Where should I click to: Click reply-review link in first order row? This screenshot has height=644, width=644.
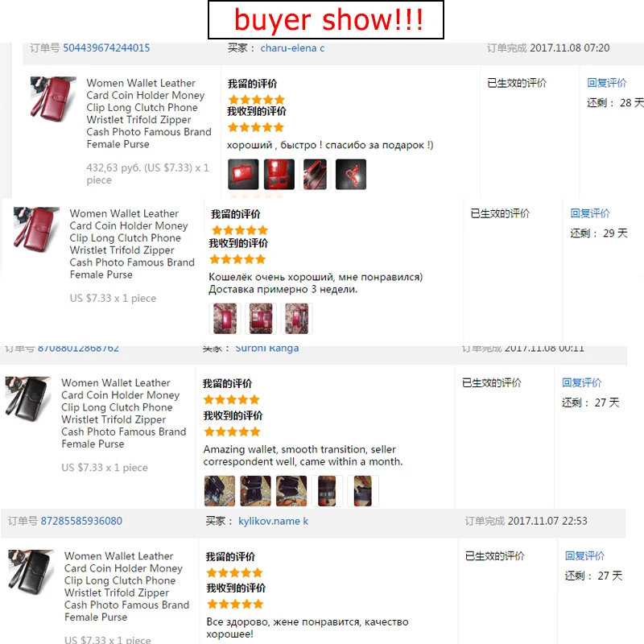coord(607,83)
